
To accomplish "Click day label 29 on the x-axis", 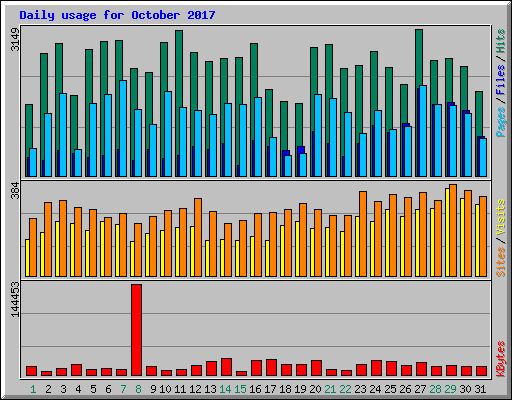I will (x=450, y=389).
